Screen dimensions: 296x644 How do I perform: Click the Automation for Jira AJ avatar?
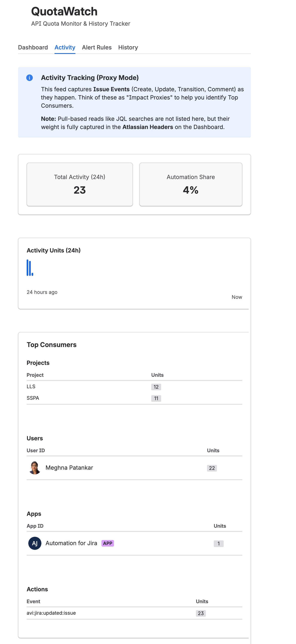(35, 543)
